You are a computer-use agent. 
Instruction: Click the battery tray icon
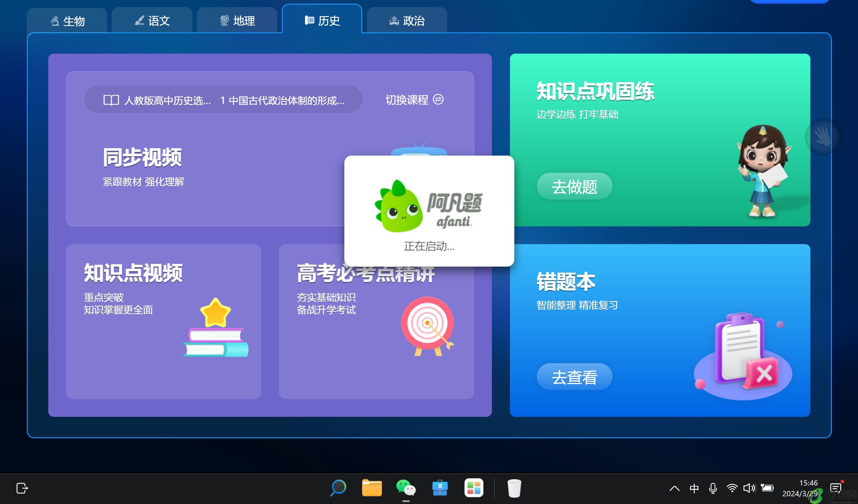click(767, 488)
